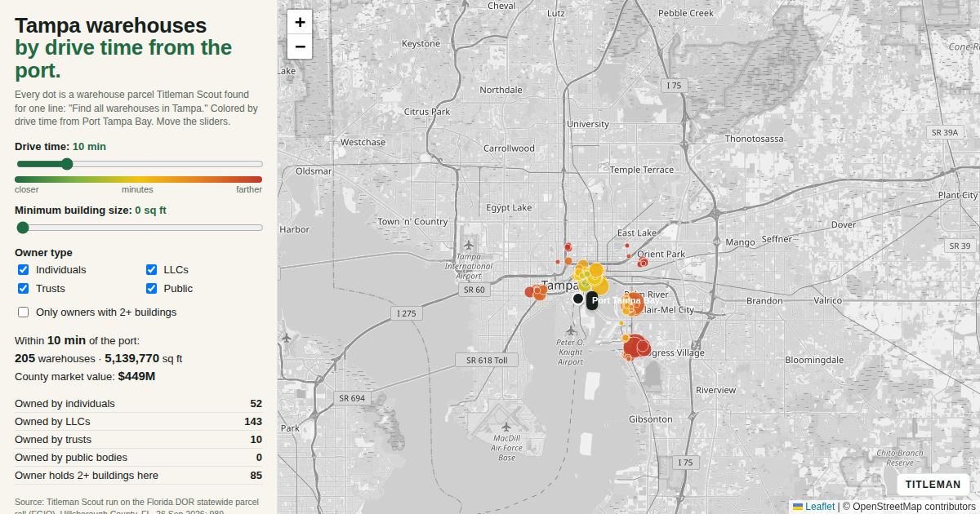The image size is (980, 514).
Task: Click the large red warehouse cluster near Progress Village
Action: click(x=635, y=346)
